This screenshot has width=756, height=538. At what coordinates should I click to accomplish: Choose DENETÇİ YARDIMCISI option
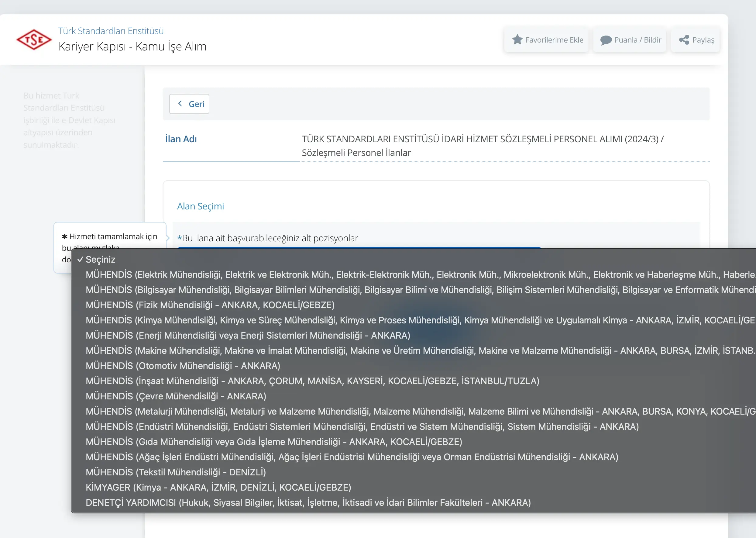[x=413, y=503]
